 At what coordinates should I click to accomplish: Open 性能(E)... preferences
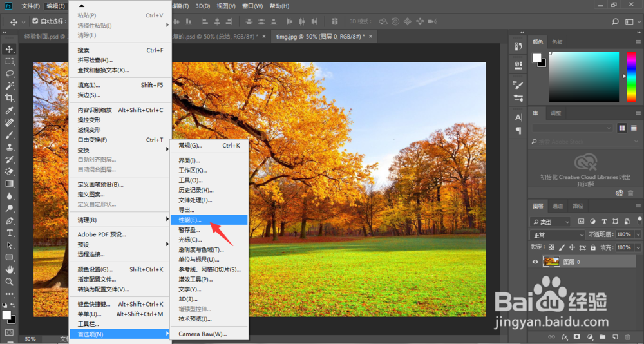click(x=209, y=220)
